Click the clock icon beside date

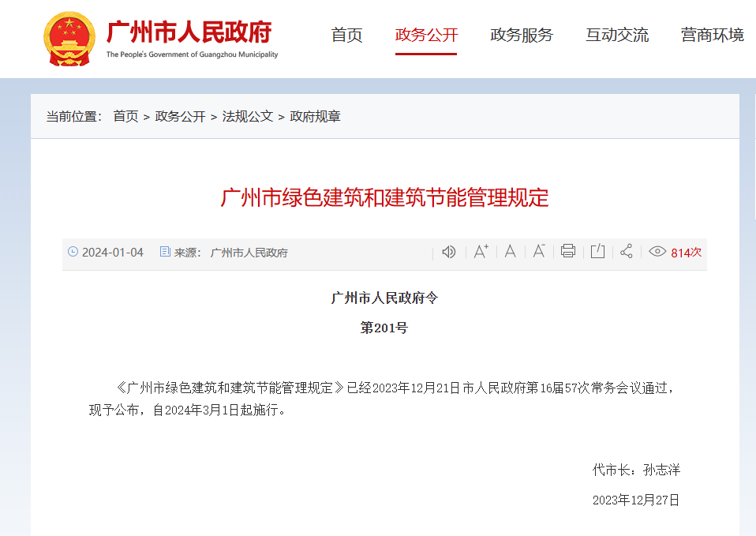(x=73, y=251)
